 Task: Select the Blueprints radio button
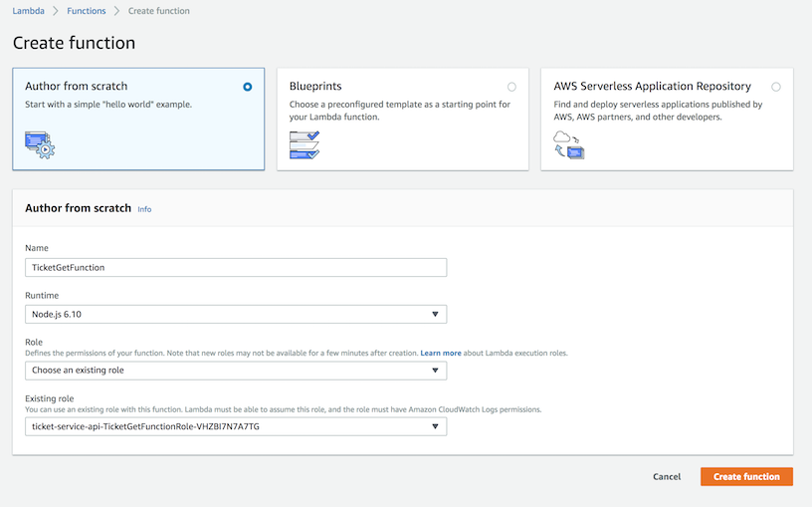(511, 87)
